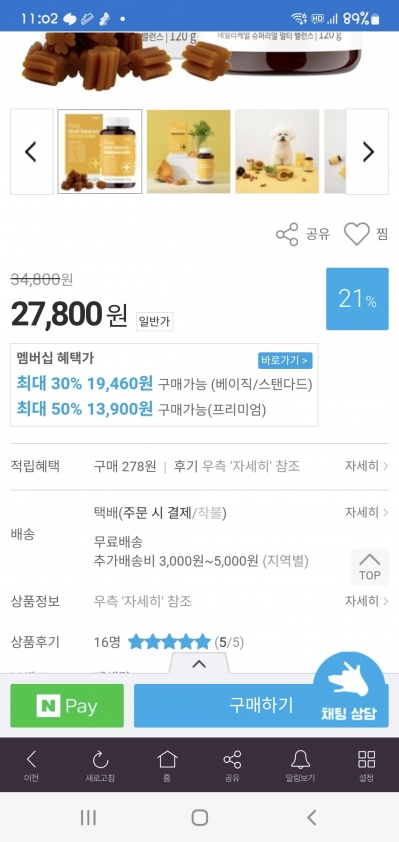Open 알림보기 bell notifications
This screenshot has height=842, width=399.
(300, 766)
